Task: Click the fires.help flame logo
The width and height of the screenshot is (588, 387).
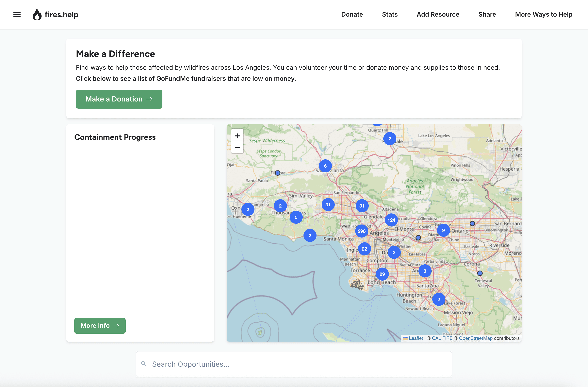Action: point(37,15)
